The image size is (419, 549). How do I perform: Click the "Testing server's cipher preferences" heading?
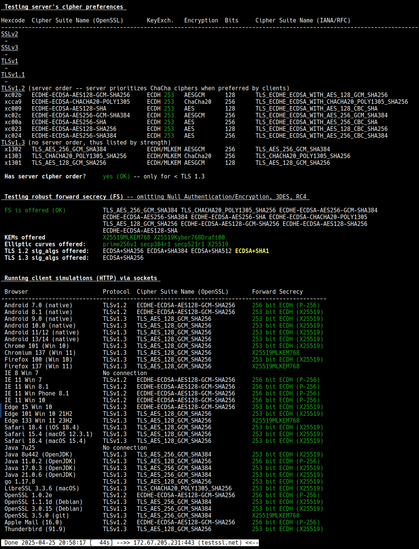[x=64, y=7]
